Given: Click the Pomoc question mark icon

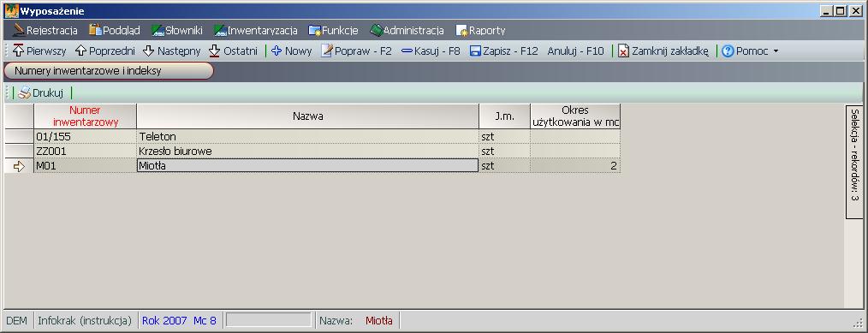Looking at the screenshot, I should coord(728,51).
